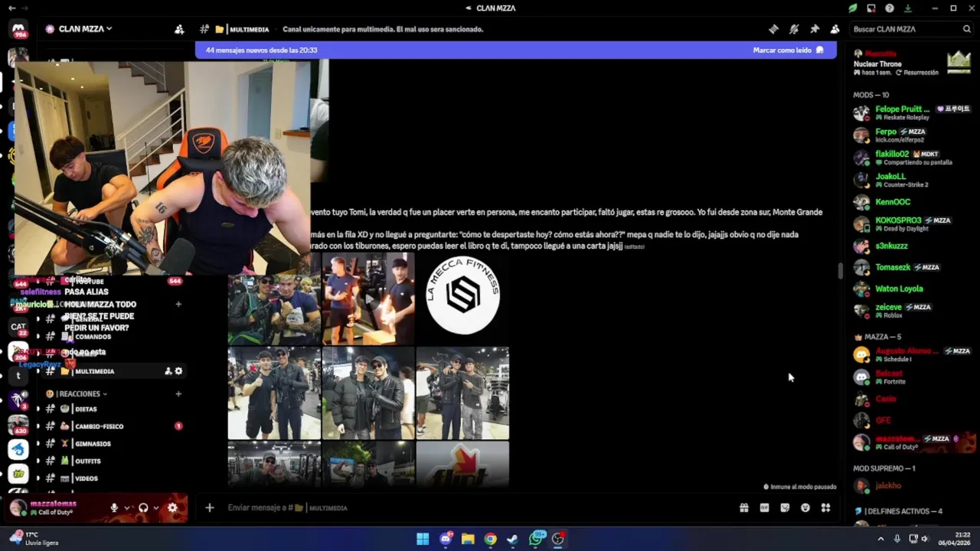980x551 pixels.
Task: Click the plus attach button beside message box
Action: pos(209,507)
